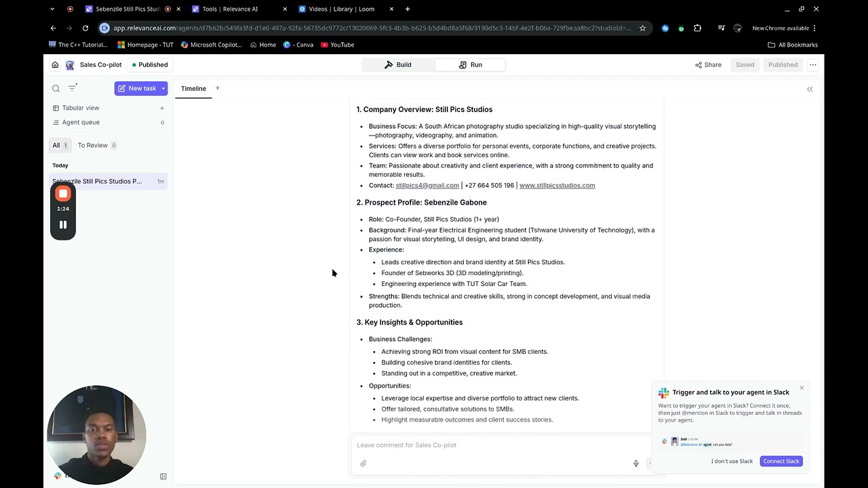Switch to the Run tab

[471, 65]
